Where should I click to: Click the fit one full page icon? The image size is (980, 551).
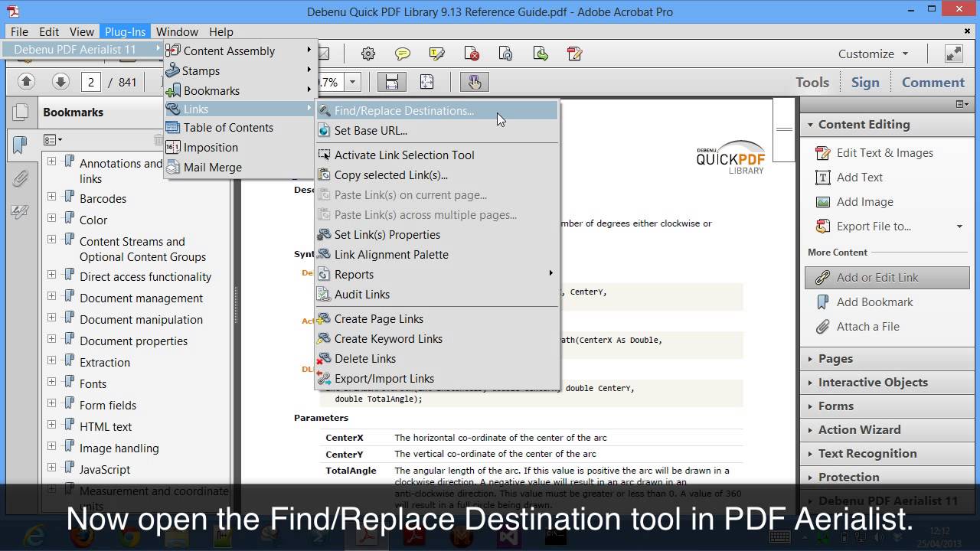point(426,82)
